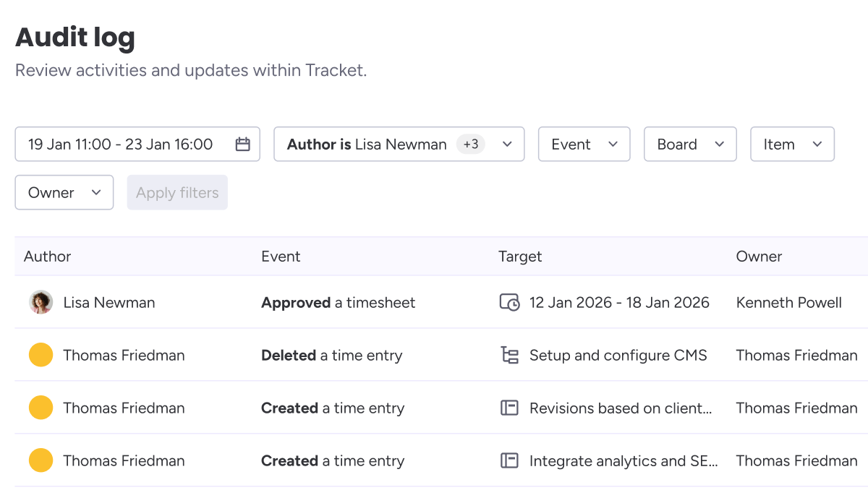Expand the Event filter dropdown
The image size is (868, 498).
pyautogui.click(x=584, y=144)
